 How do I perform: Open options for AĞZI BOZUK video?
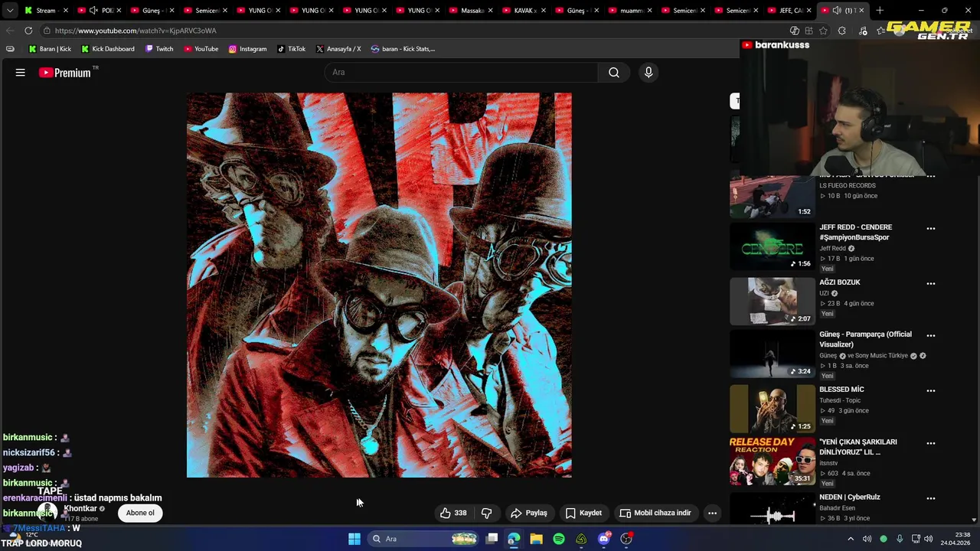coord(931,283)
